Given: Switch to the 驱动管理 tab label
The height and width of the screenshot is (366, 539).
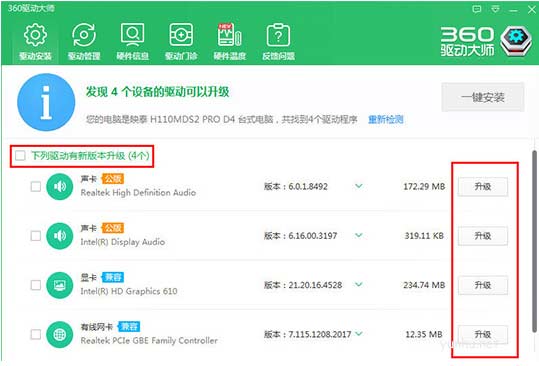Looking at the screenshot, I should (84, 56).
